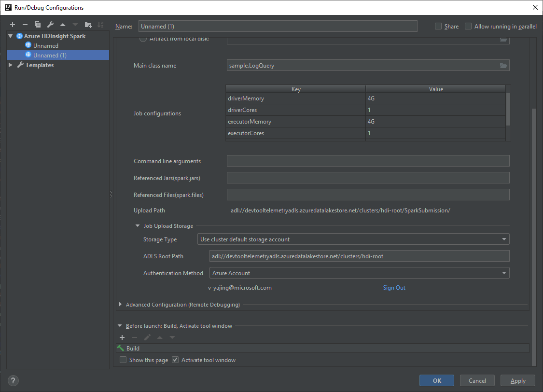Remove the selected configuration
Image resolution: width=543 pixels, height=392 pixels.
(x=25, y=24)
